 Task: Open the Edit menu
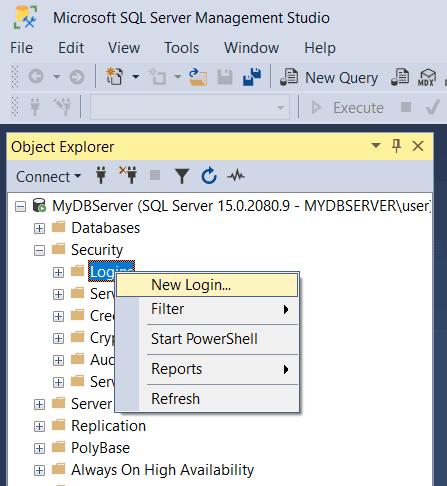71,48
